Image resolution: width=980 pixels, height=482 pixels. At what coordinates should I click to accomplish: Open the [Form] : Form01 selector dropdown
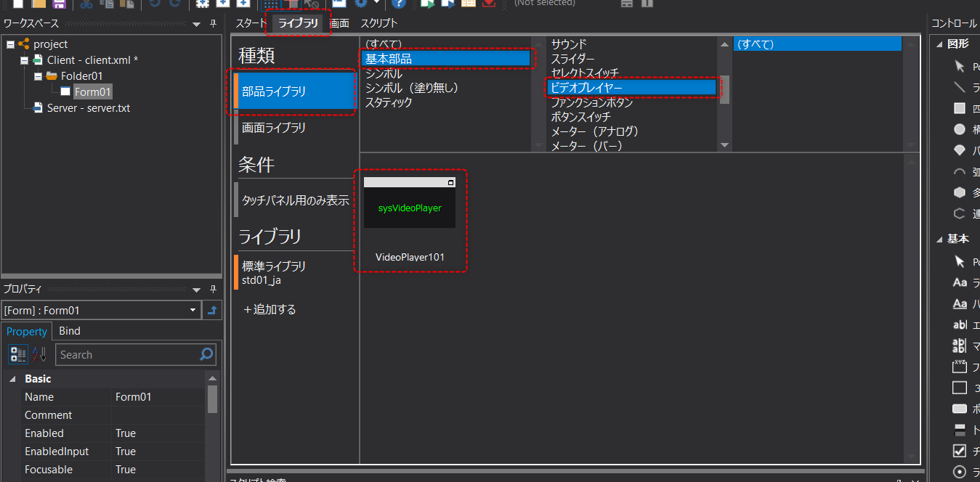click(193, 310)
